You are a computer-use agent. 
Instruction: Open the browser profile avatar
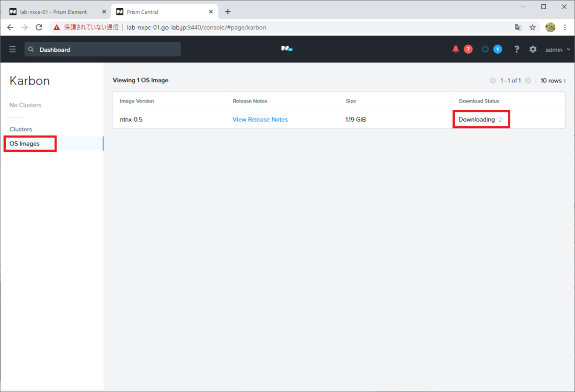click(550, 27)
